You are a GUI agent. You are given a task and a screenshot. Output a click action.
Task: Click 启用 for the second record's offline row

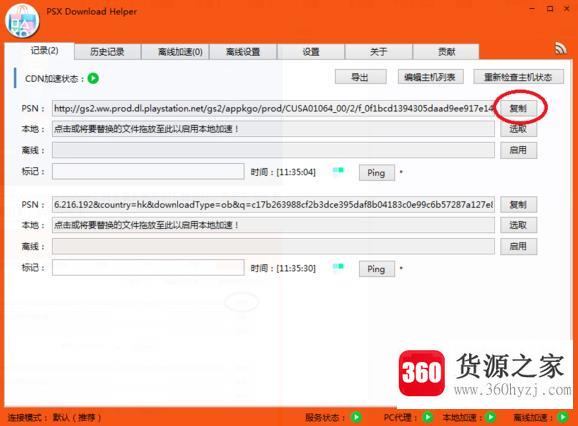(x=518, y=246)
